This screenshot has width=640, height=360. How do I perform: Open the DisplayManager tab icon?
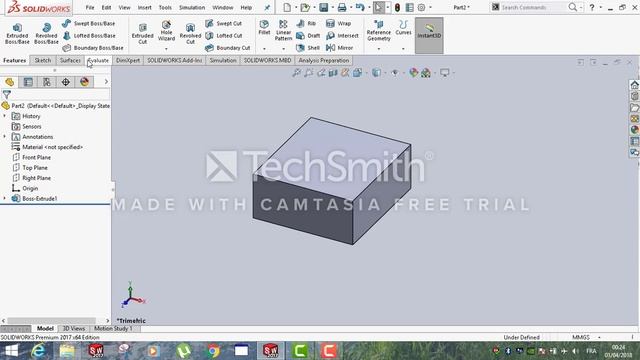pyautogui.click(x=84, y=82)
